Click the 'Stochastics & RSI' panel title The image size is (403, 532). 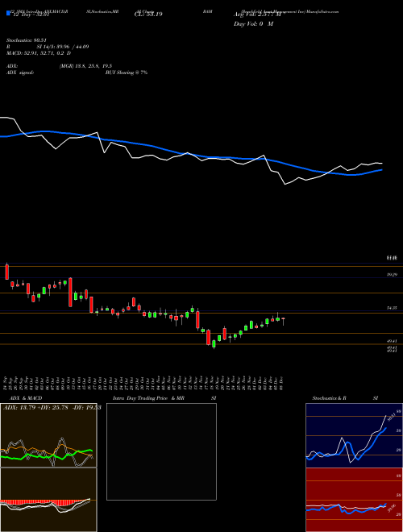coord(345,398)
